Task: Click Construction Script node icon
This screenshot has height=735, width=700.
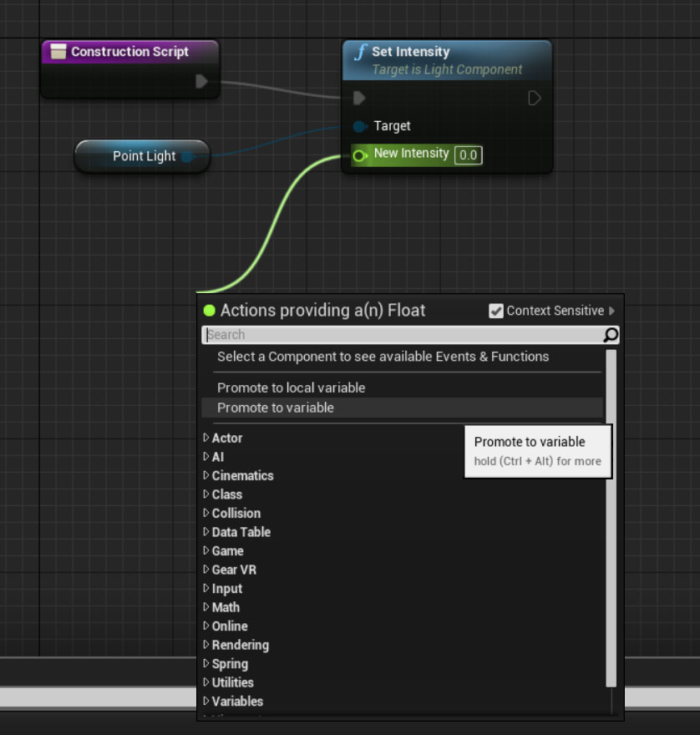Action: pos(58,52)
